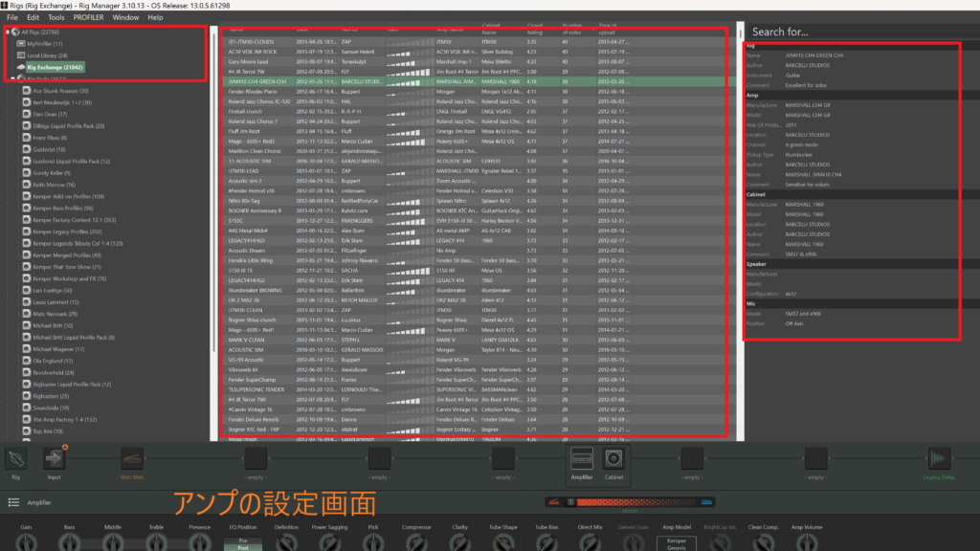This screenshot has height=551, width=980.
Task: Toggle the Input module power indicator
Action: [65, 447]
